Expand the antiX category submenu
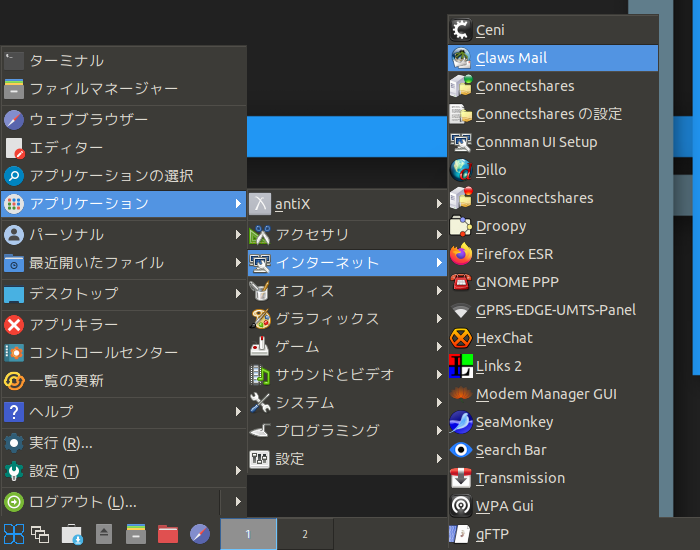The height and width of the screenshot is (550, 700). pos(347,204)
